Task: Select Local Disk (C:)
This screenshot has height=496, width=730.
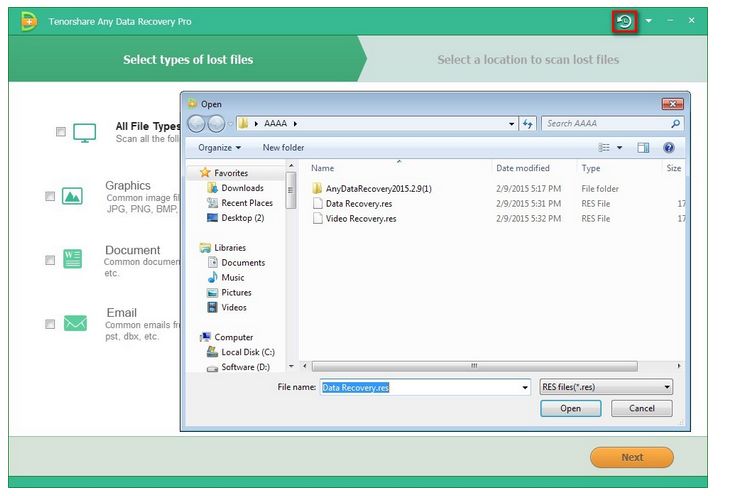Action: pyautogui.click(x=241, y=352)
